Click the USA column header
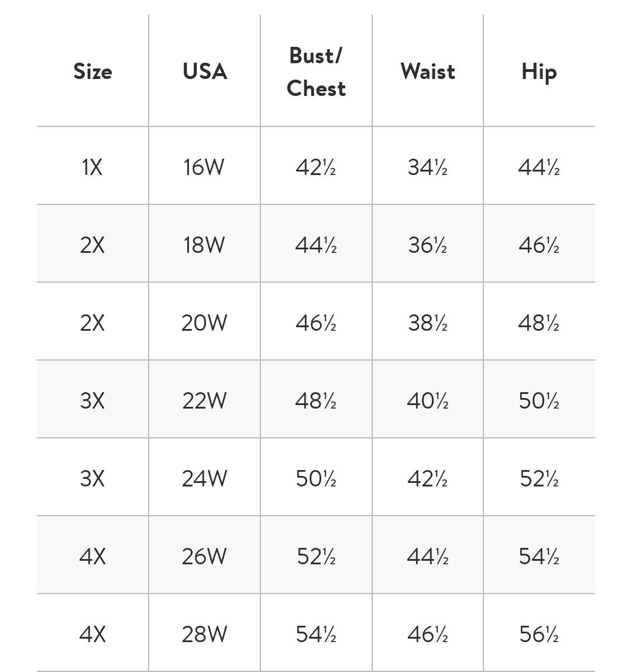The width and height of the screenshot is (632, 672). [205, 71]
